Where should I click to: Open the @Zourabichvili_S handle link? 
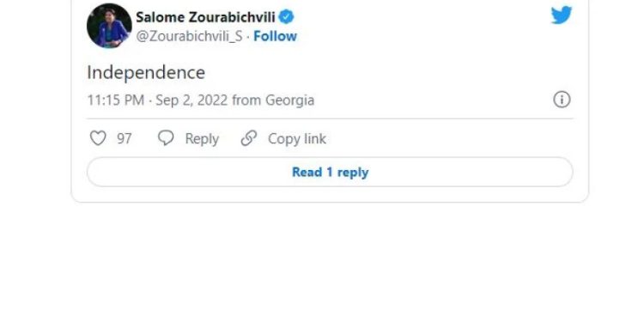click(189, 36)
